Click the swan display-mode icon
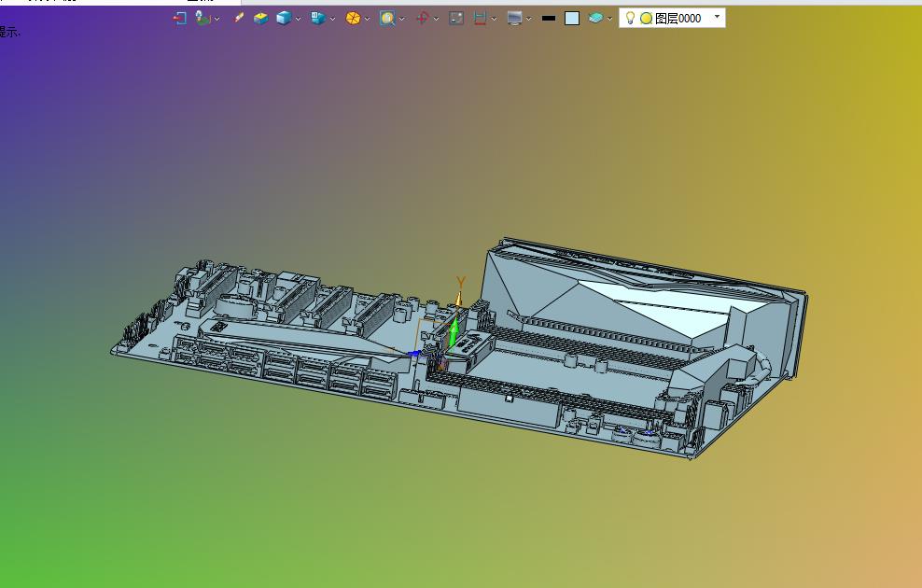Image resolution: width=922 pixels, height=588 pixels. coord(203,18)
